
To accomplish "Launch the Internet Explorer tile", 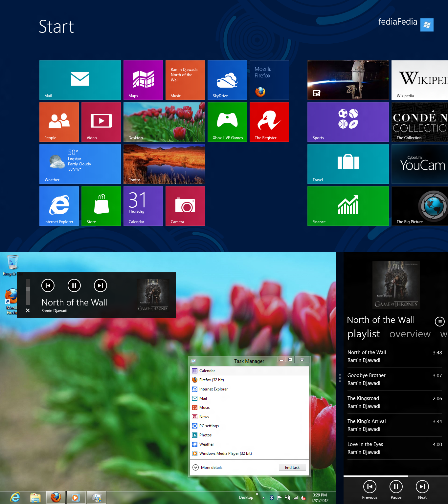I will pyautogui.click(x=59, y=206).
